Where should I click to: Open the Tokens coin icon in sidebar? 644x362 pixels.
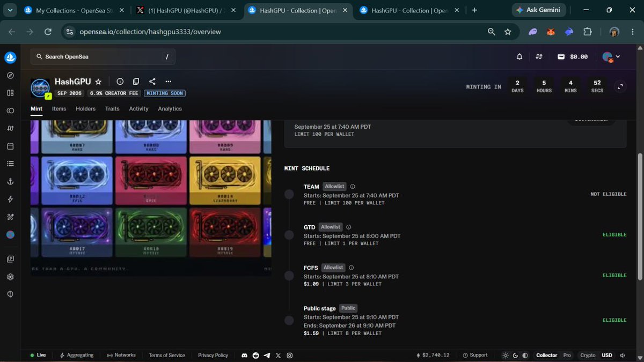coord(10,110)
